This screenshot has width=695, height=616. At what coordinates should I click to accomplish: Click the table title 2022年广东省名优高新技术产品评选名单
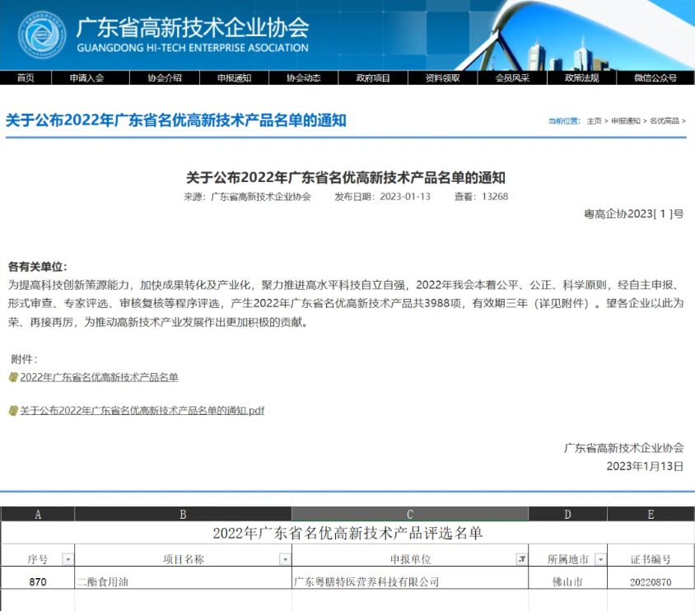[x=347, y=533]
